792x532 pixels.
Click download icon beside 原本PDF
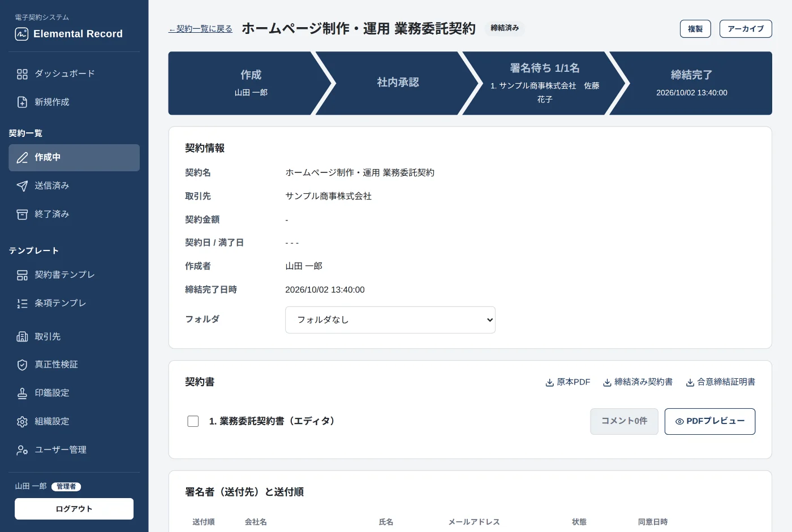[549, 383]
